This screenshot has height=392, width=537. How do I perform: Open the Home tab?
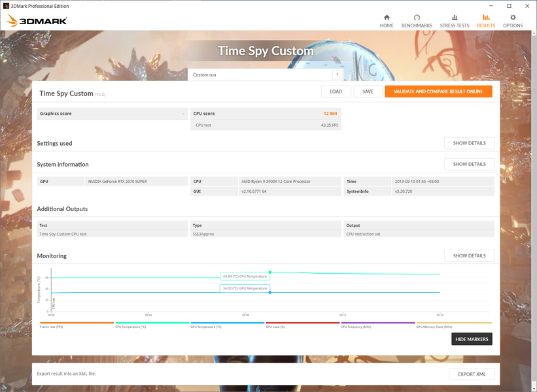[387, 21]
